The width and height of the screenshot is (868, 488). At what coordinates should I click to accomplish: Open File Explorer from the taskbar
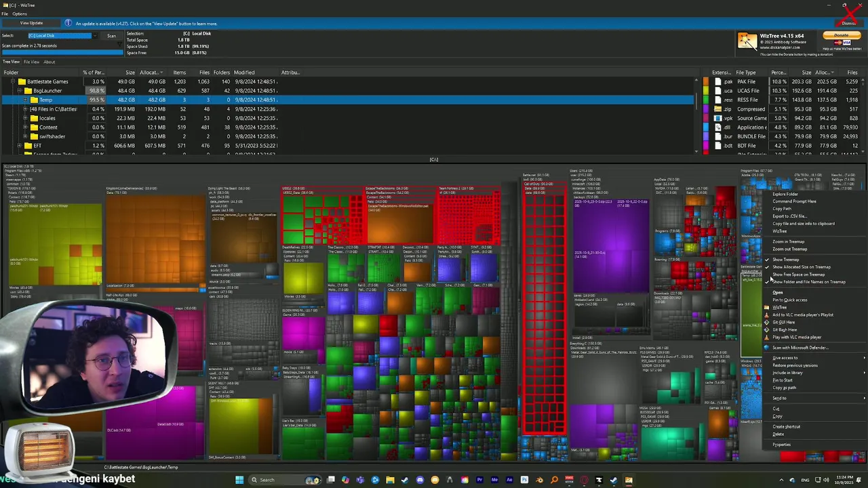point(390,480)
